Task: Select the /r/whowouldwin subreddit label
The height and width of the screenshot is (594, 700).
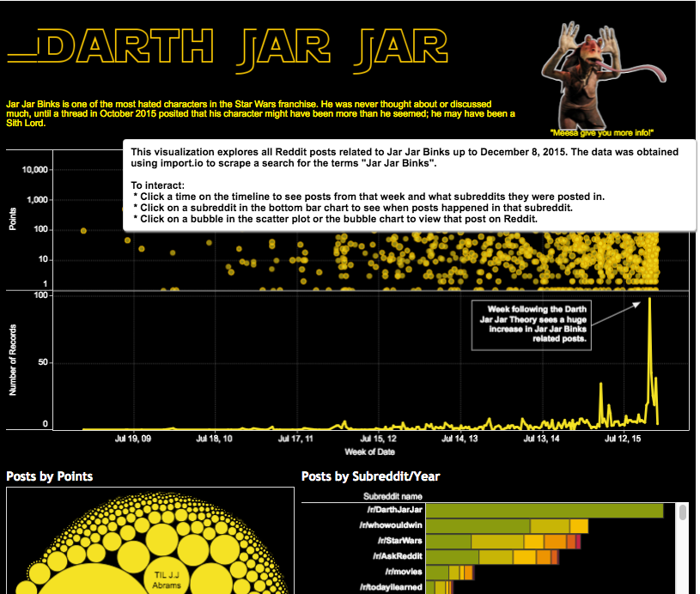Action: pyautogui.click(x=390, y=526)
